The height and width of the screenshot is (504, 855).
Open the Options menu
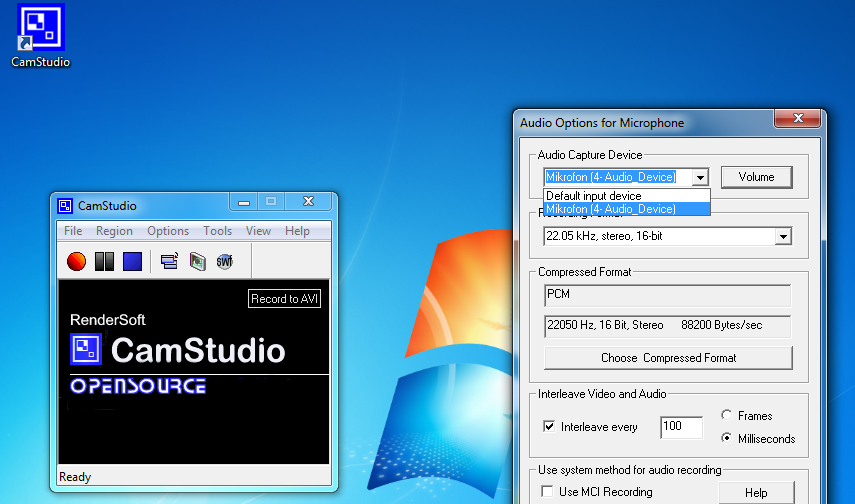click(168, 231)
